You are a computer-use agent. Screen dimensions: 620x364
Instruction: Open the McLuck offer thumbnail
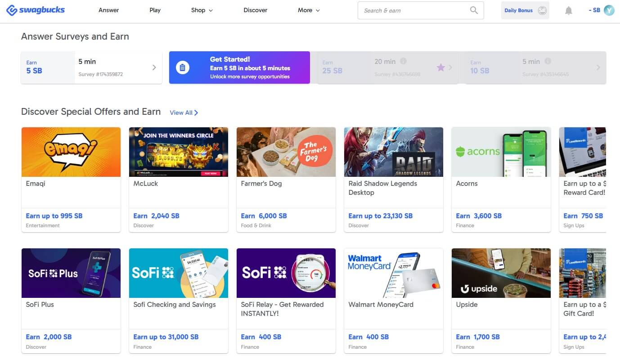[x=179, y=152]
